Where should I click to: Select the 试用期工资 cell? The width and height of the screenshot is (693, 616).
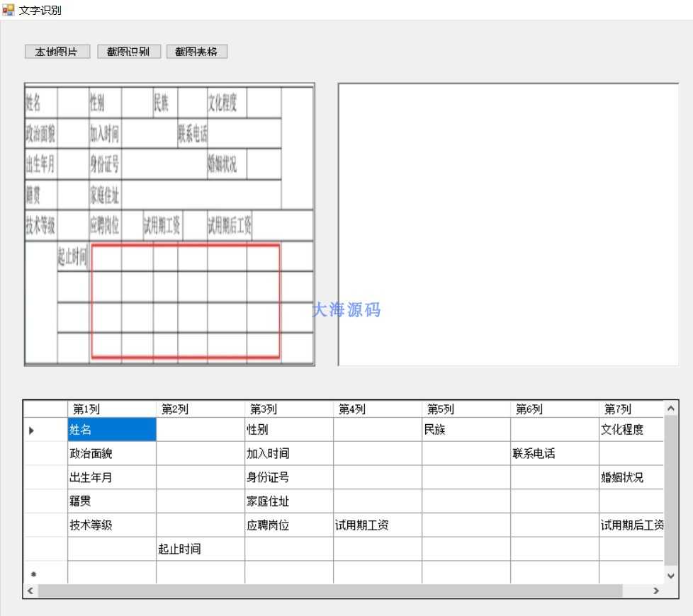point(378,525)
